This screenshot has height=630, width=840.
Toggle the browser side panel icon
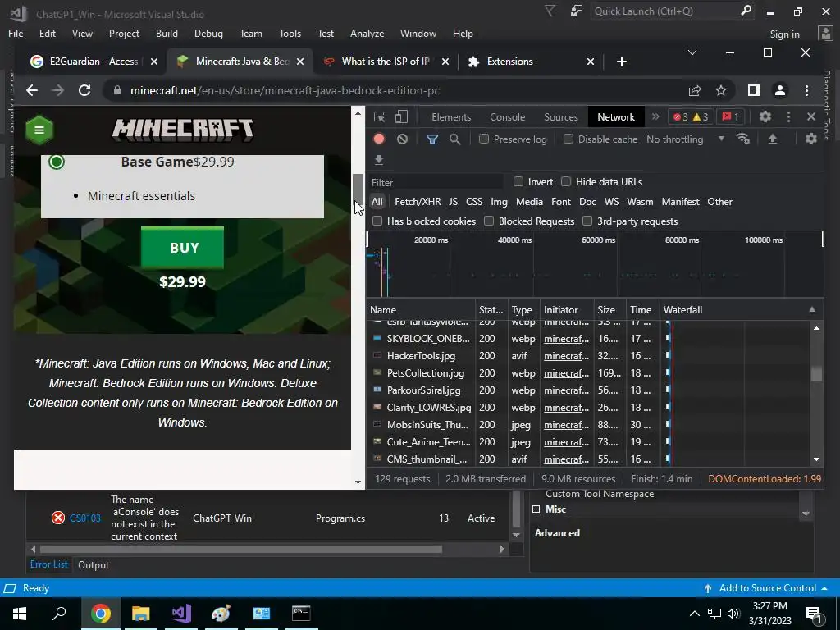pos(754,90)
